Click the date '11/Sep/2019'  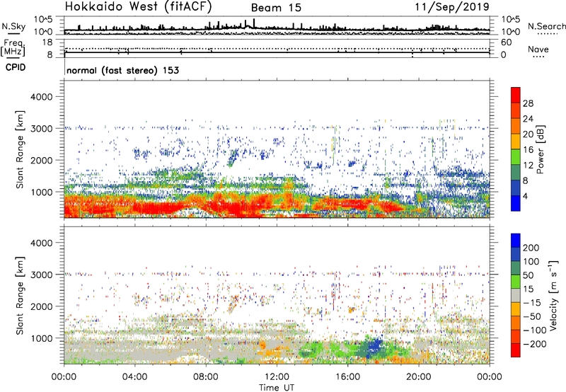tap(452, 6)
